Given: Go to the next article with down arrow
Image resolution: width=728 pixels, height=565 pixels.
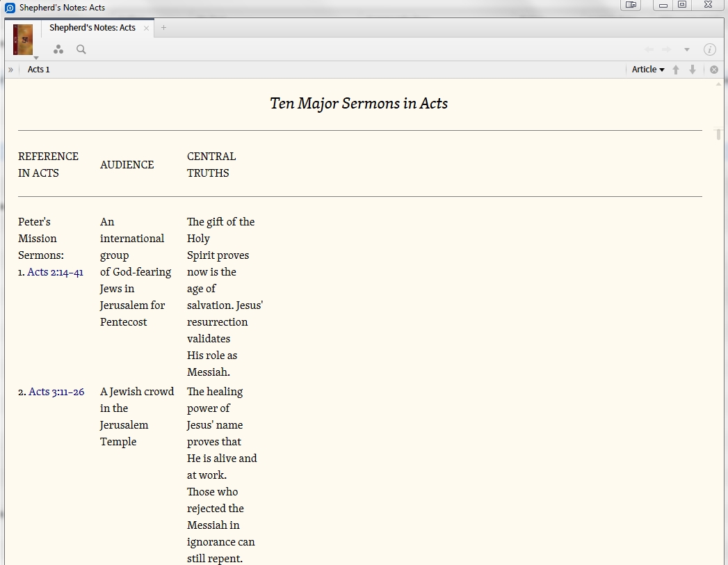Looking at the screenshot, I should (x=693, y=70).
